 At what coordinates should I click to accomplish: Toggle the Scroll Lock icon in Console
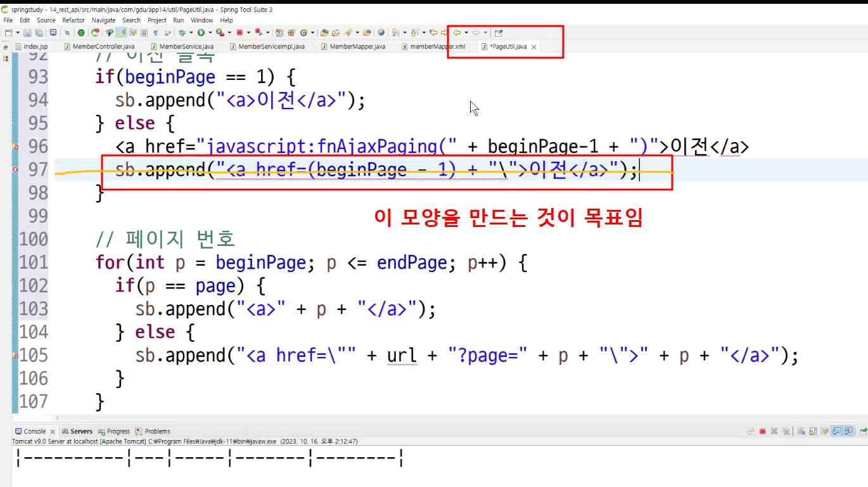pos(813,431)
